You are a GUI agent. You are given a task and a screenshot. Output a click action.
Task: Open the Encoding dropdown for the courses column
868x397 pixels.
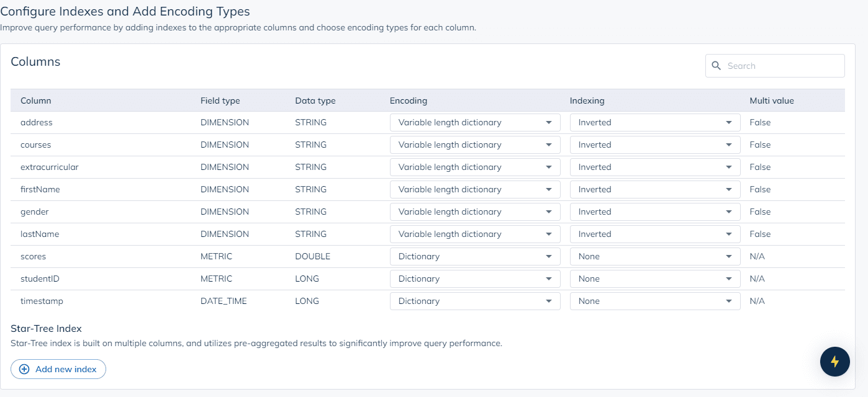[x=474, y=145]
